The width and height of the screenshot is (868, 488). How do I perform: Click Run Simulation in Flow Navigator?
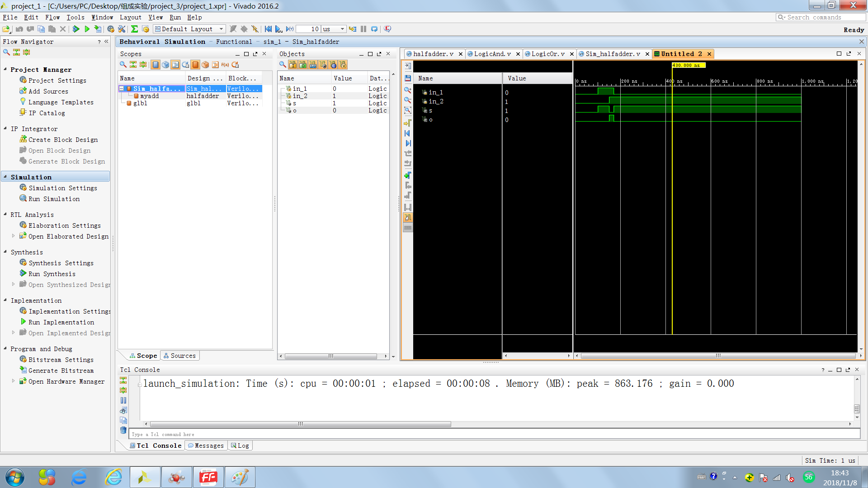[54, 199]
